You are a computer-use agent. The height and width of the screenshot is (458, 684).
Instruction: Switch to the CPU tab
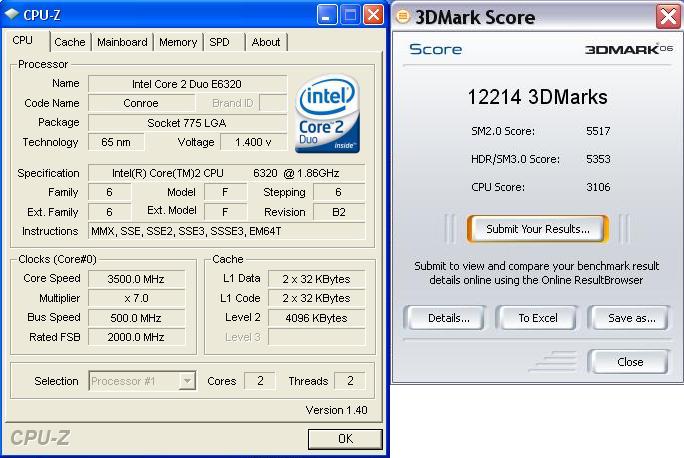(23, 41)
